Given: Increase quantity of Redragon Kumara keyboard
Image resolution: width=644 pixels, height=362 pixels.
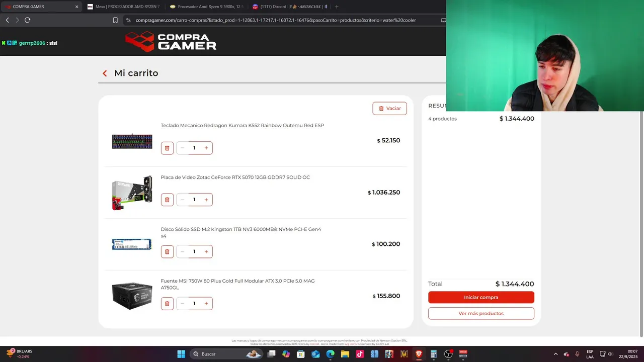Looking at the screenshot, I should (206, 148).
